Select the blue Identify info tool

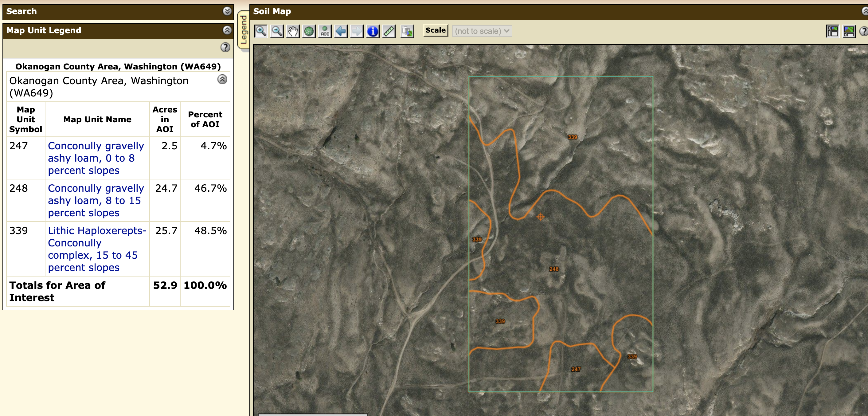tap(373, 31)
